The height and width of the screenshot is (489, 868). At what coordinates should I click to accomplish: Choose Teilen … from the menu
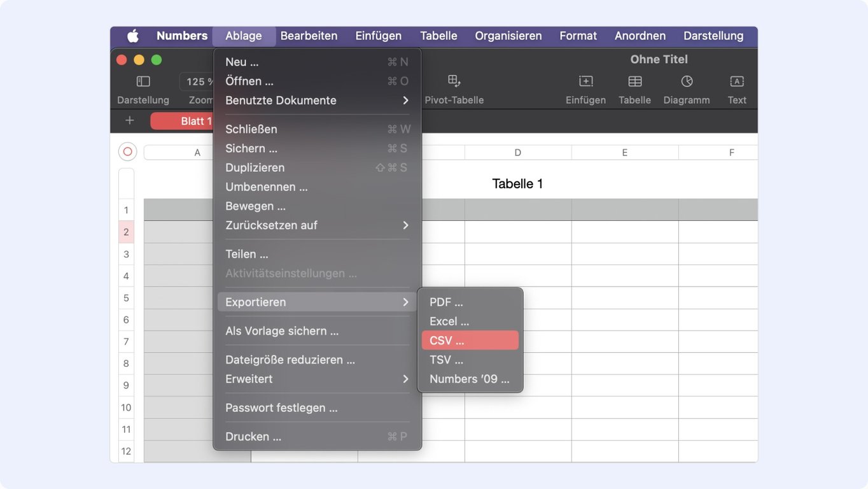[317, 254]
